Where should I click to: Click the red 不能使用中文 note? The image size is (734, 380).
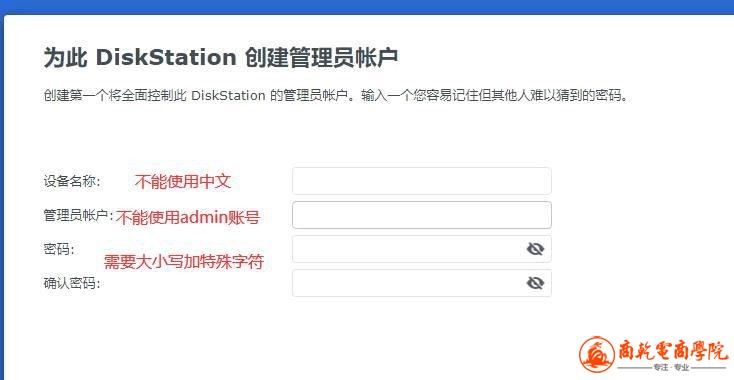pos(183,182)
